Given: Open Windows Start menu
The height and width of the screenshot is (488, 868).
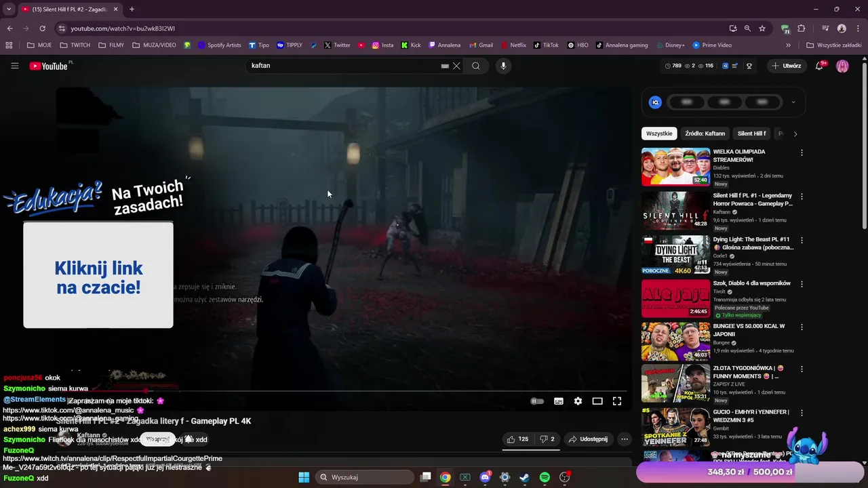Looking at the screenshot, I should pyautogui.click(x=304, y=477).
